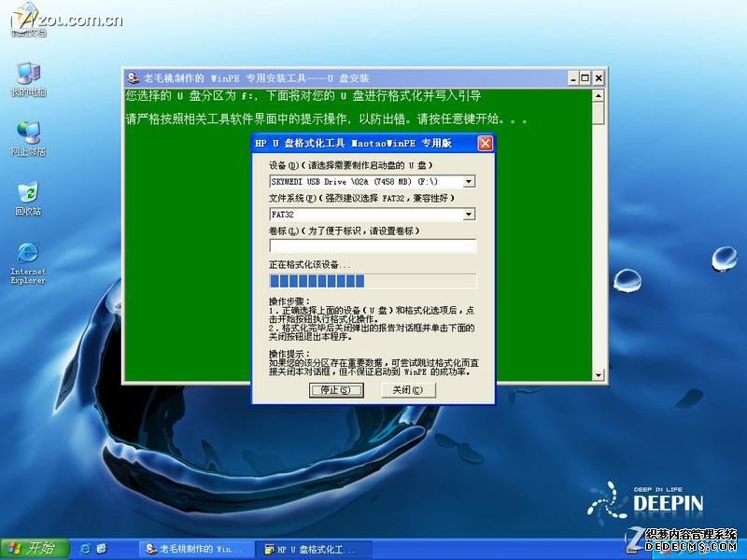Screen dimensions: 747x560
Task: Click the 卷标 volume label input field
Action: 373,245
